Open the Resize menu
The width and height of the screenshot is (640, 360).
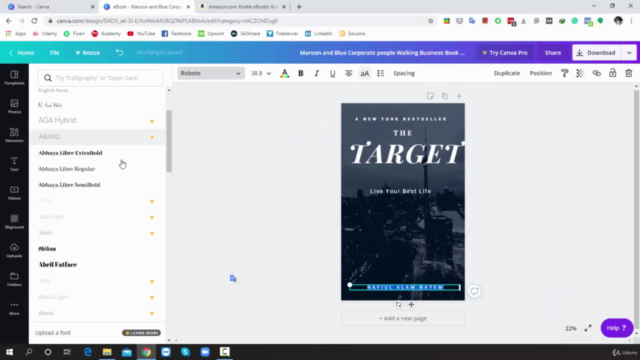[88, 53]
